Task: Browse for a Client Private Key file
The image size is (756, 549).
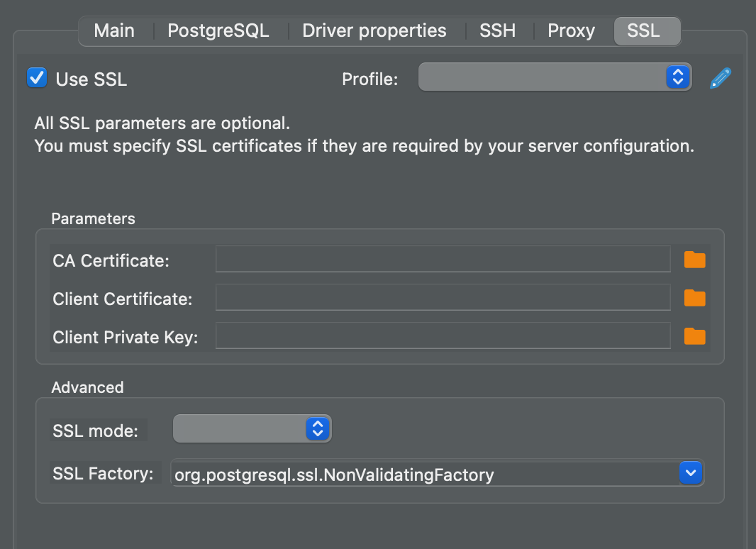Action: pos(694,336)
